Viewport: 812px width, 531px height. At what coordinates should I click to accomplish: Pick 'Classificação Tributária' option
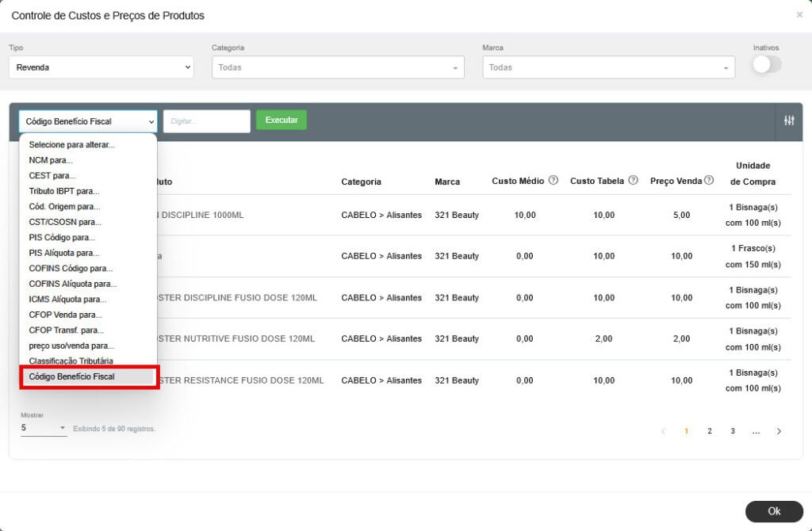(x=71, y=361)
